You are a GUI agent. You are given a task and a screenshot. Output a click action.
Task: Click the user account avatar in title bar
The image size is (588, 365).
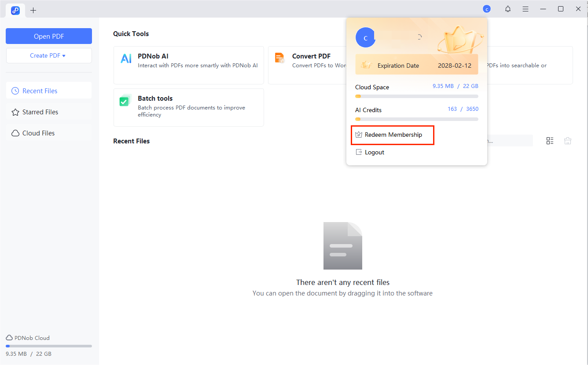[x=487, y=9]
